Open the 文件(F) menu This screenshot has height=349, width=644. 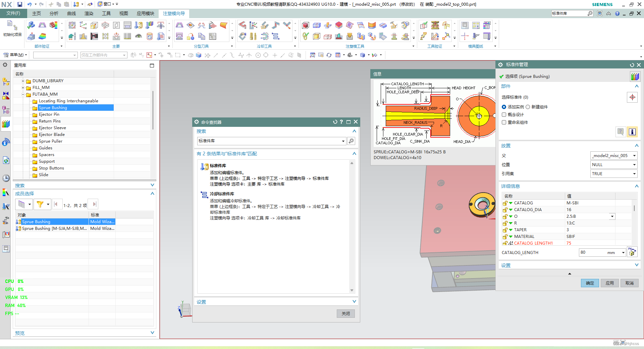[13, 13]
